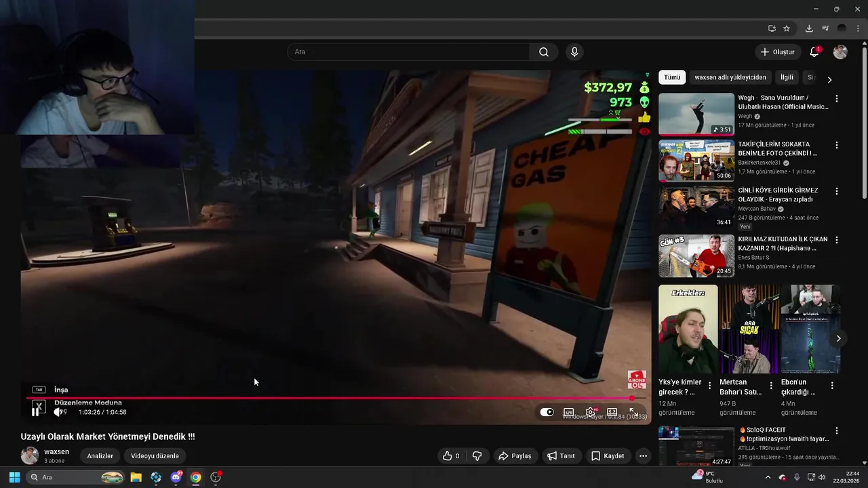
Task: Open the Oluştur create menu
Action: (x=777, y=52)
